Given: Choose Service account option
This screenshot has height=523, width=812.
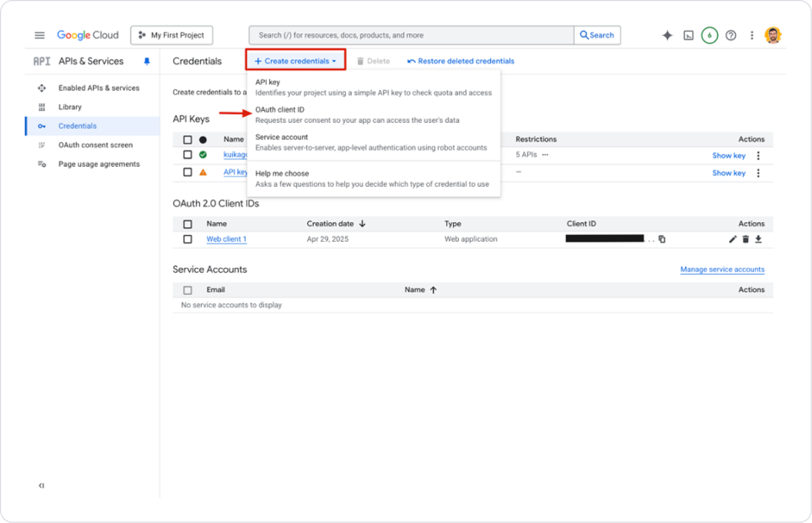Looking at the screenshot, I should (374, 142).
